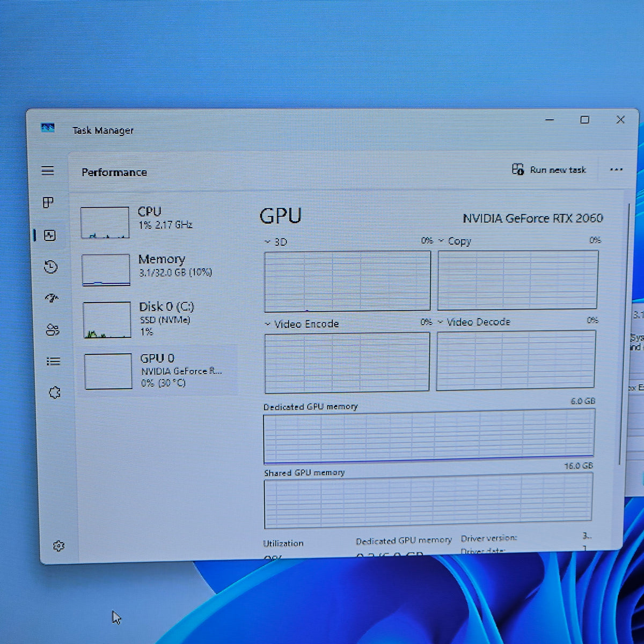The height and width of the screenshot is (644, 644).
Task: Click the Performance page heading
Action: pyautogui.click(x=114, y=172)
